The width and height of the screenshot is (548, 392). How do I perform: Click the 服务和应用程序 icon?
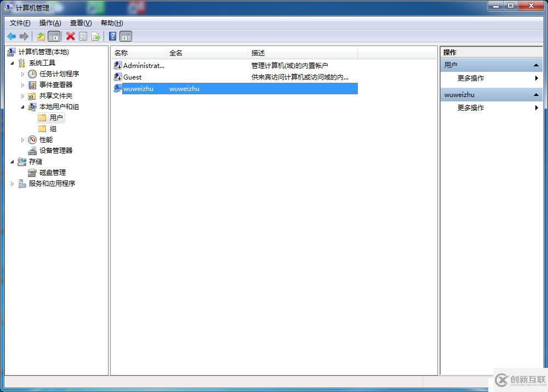(22, 184)
